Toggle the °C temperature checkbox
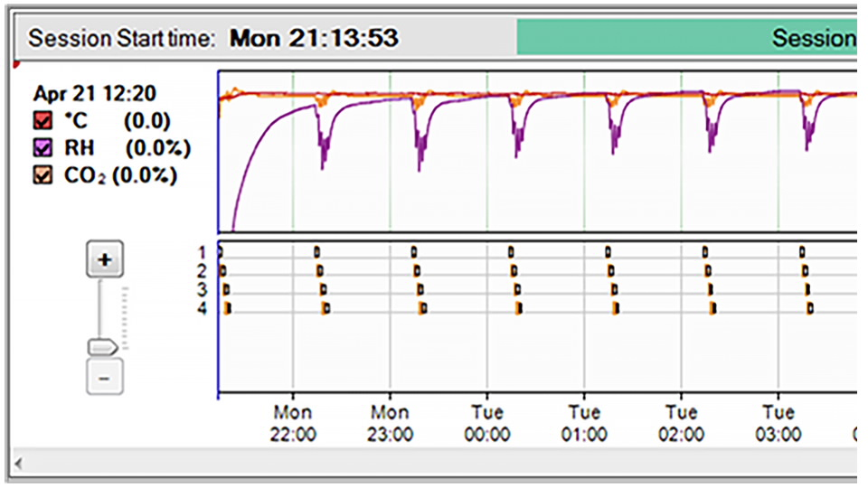This screenshot has width=868, height=488. pos(42,121)
